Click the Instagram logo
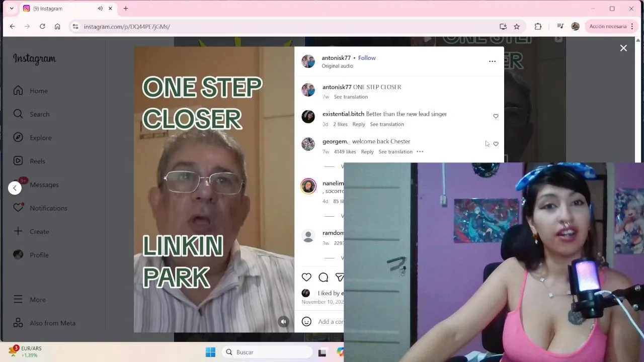The width and height of the screenshot is (644, 362). pos(34,59)
